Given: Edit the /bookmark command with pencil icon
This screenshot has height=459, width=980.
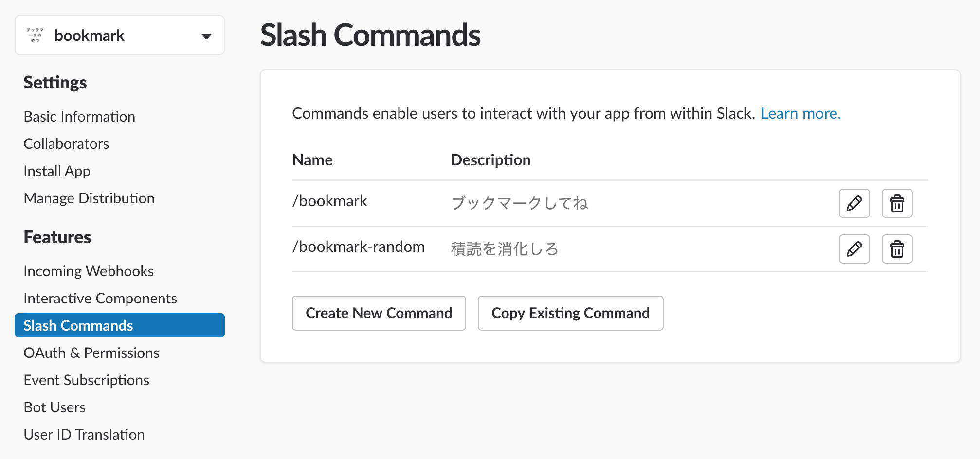Looking at the screenshot, I should pos(854,203).
